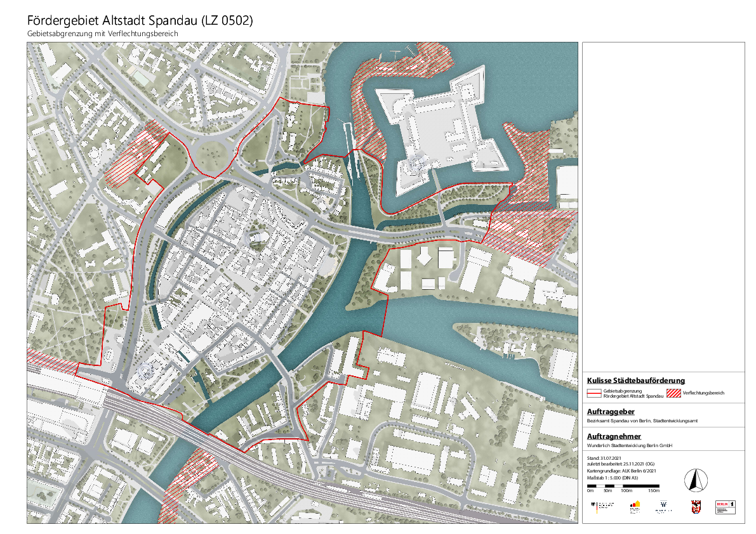The image size is (756, 534).
Task: Click the subtitle 'Gebietsabgrenzung mit Verflechtungsbereich'
Action: tap(102, 34)
